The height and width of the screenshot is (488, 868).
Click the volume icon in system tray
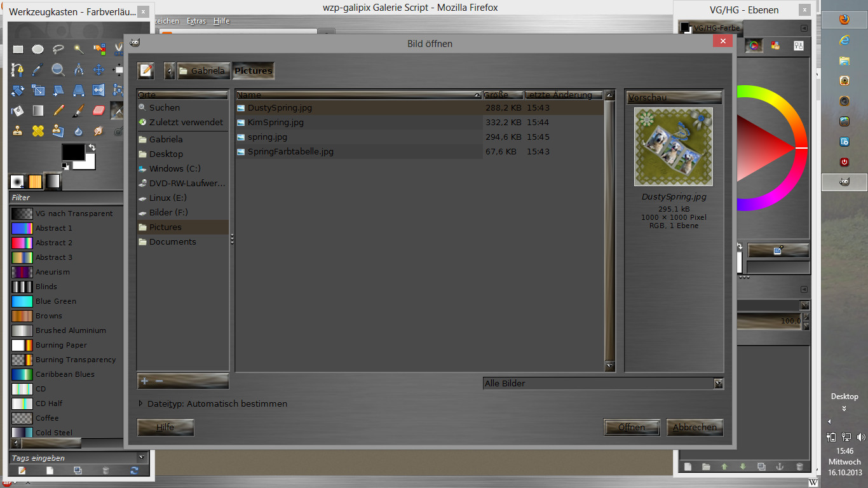861,437
